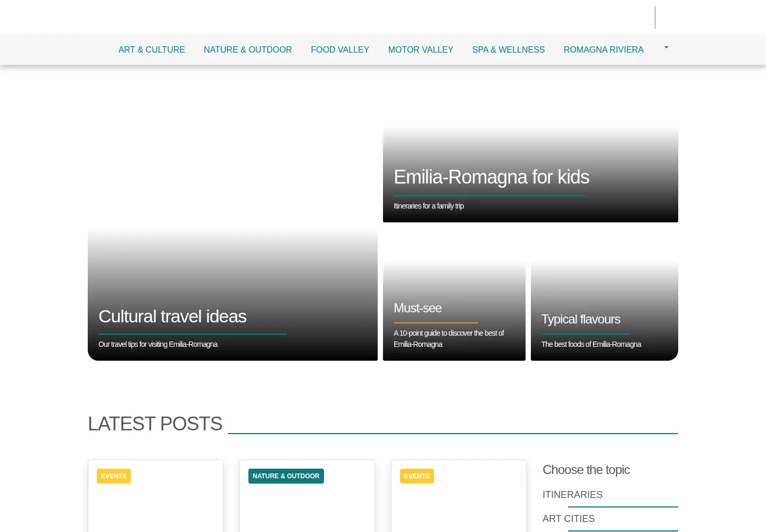Open the Nature & Outdoor menu
The height and width of the screenshot is (532, 766).
[248, 49]
